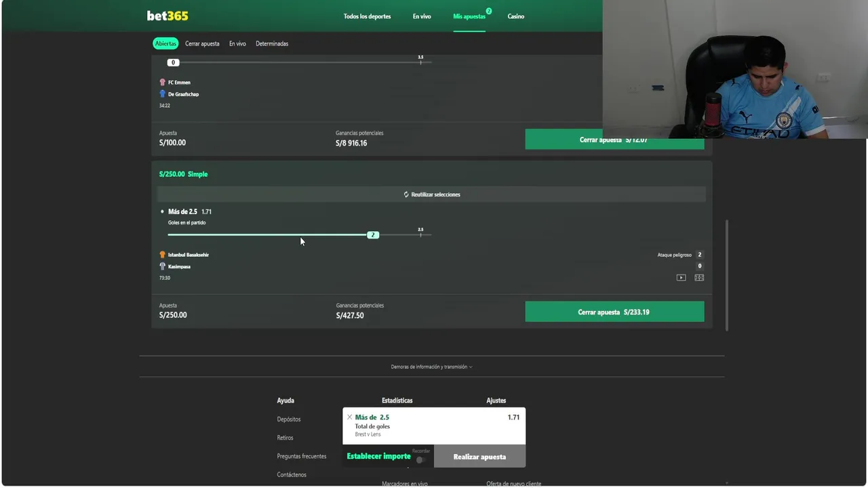The width and height of the screenshot is (868, 488).
Task: Open Mis apuestas tab
Action: click(x=469, y=16)
